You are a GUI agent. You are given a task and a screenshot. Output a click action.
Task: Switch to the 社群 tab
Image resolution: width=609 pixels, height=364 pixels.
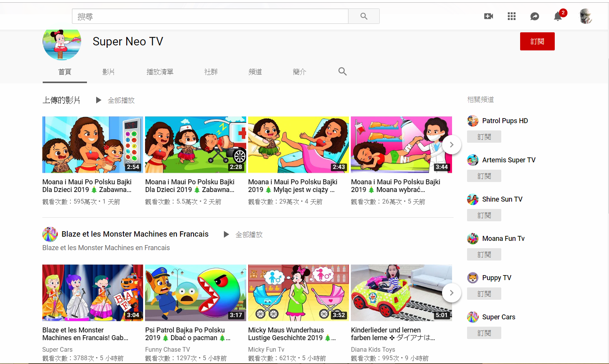tap(211, 72)
